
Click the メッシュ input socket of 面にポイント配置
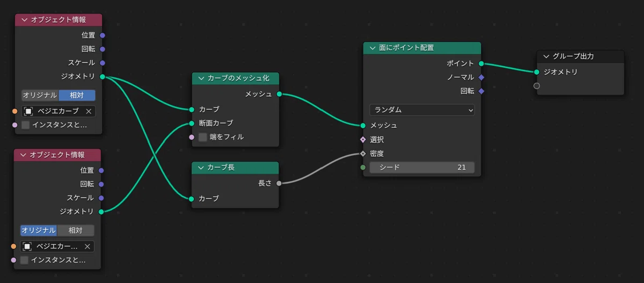pyautogui.click(x=363, y=126)
